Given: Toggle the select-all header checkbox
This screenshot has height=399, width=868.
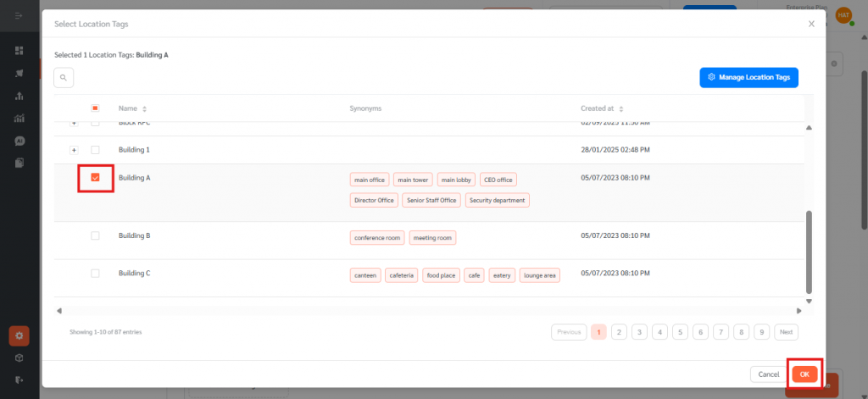Looking at the screenshot, I should pos(95,108).
